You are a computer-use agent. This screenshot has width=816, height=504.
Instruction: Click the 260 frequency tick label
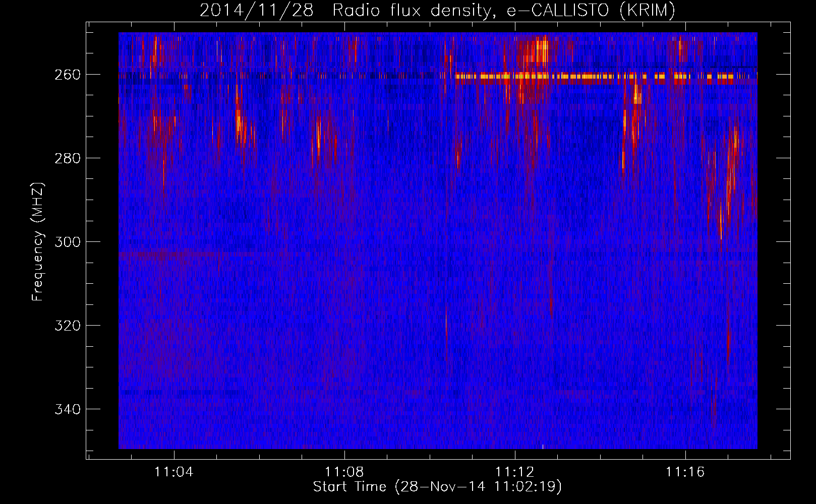68,75
